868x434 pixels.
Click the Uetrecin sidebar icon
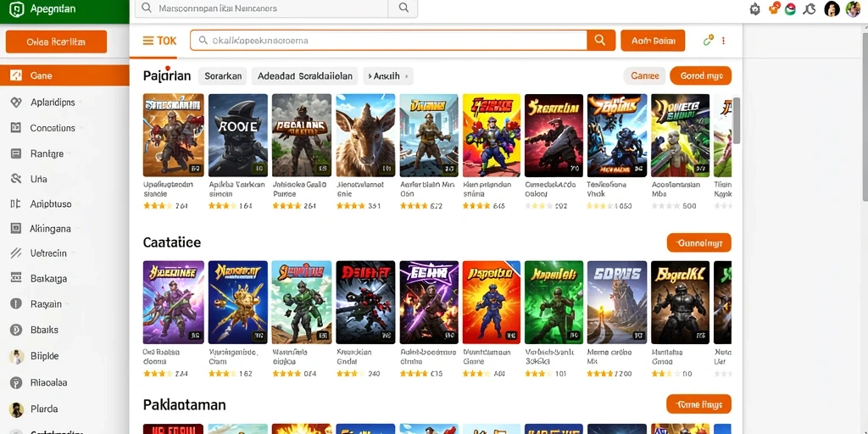pos(16,253)
